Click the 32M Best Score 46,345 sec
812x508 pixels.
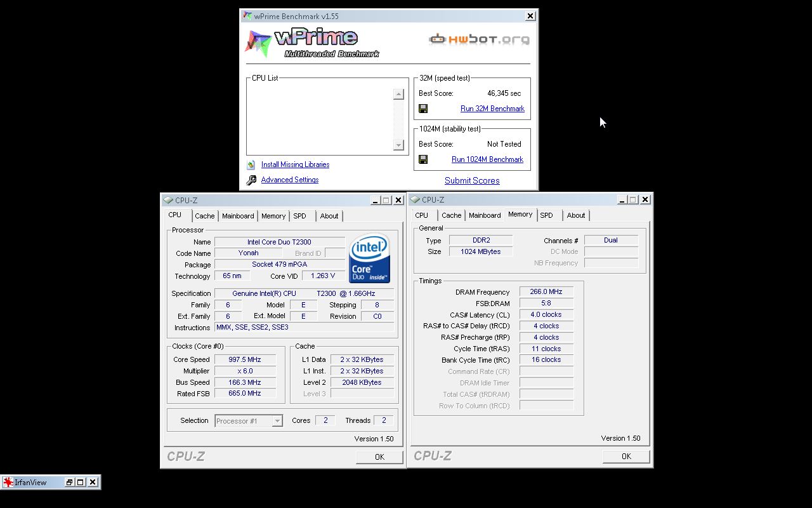pyautogui.click(x=504, y=93)
